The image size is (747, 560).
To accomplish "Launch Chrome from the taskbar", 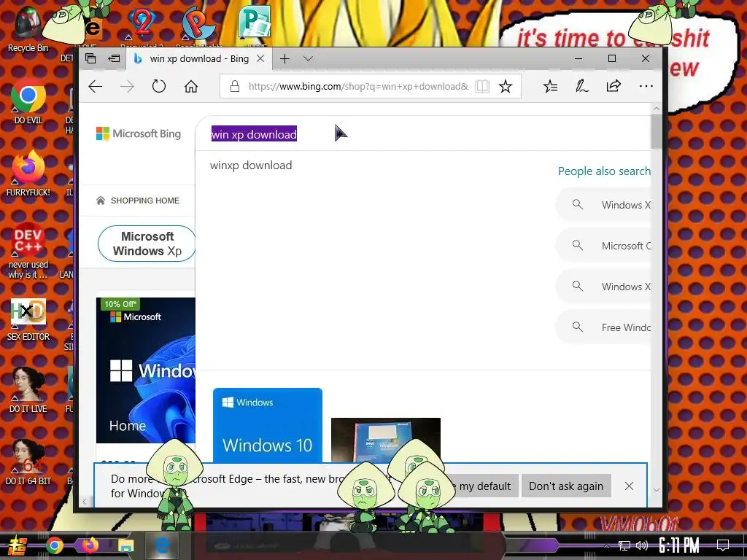I will tap(55, 545).
